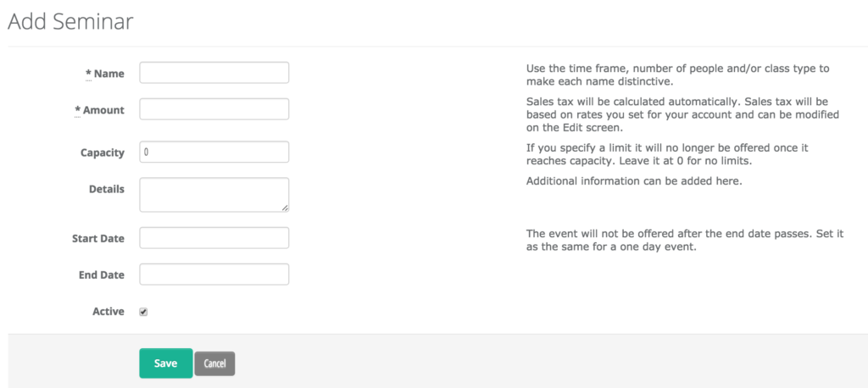The width and height of the screenshot is (868, 388).
Task: Select the Capacity field showing 0
Action: [x=214, y=152]
